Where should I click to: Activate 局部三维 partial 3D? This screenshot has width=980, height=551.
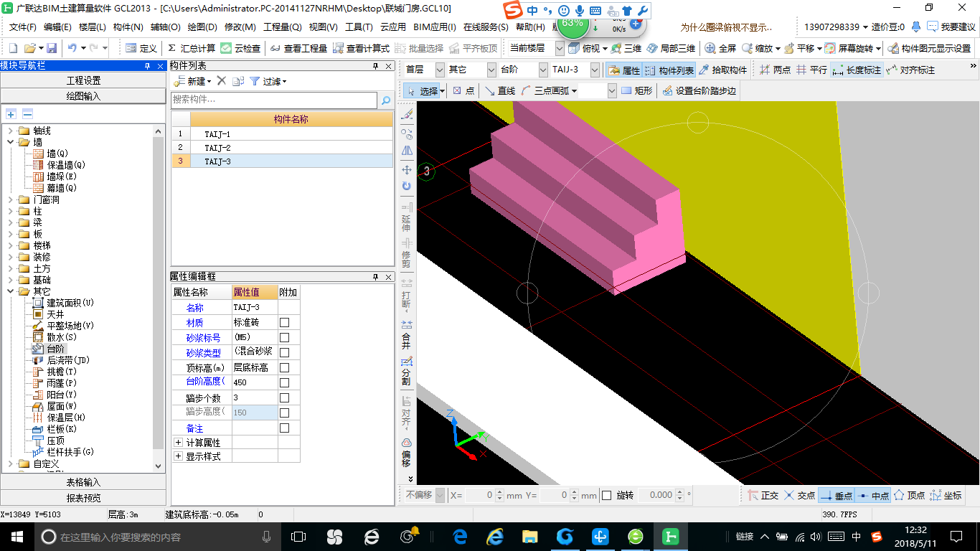[x=671, y=48]
